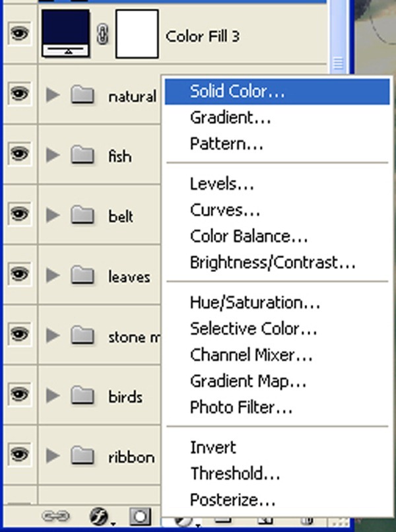This screenshot has width=396, height=532.
Task: Hide the Color Fill 3 layer
Action: [20, 34]
